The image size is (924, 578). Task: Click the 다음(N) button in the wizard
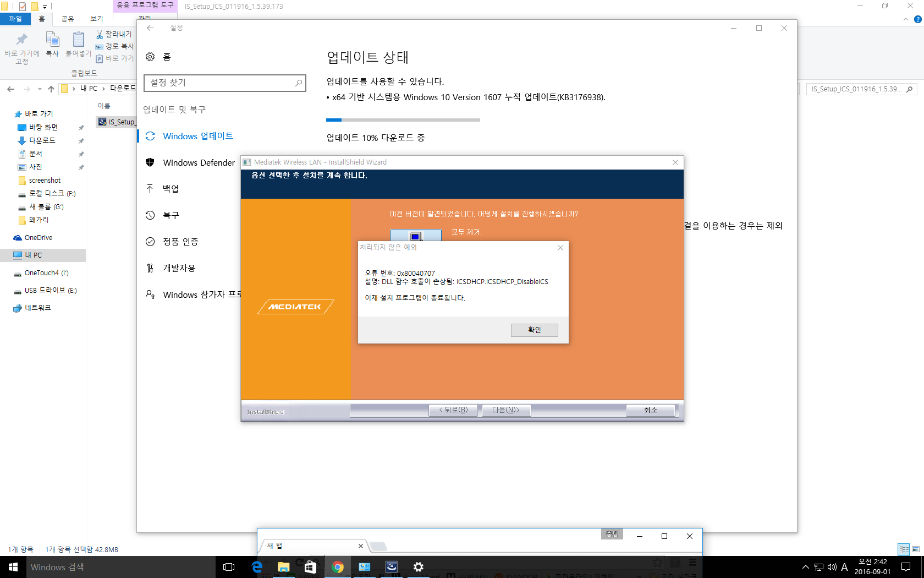(506, 410)
